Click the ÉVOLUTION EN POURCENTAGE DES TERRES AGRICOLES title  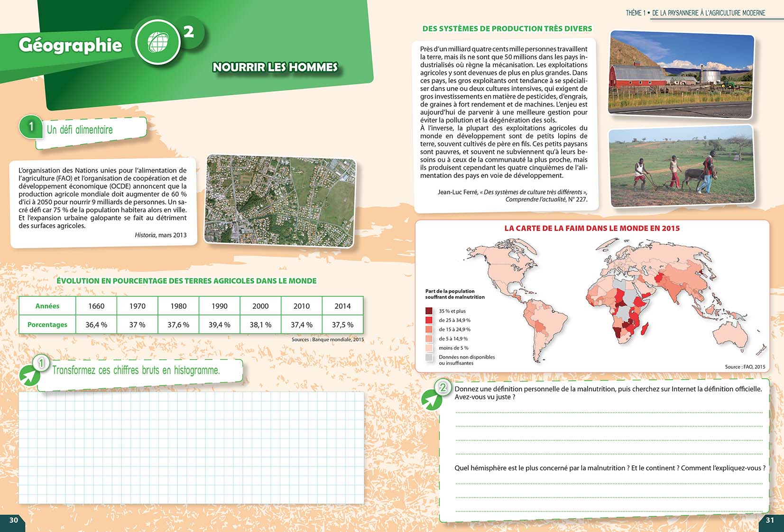(x=186, y=281)
